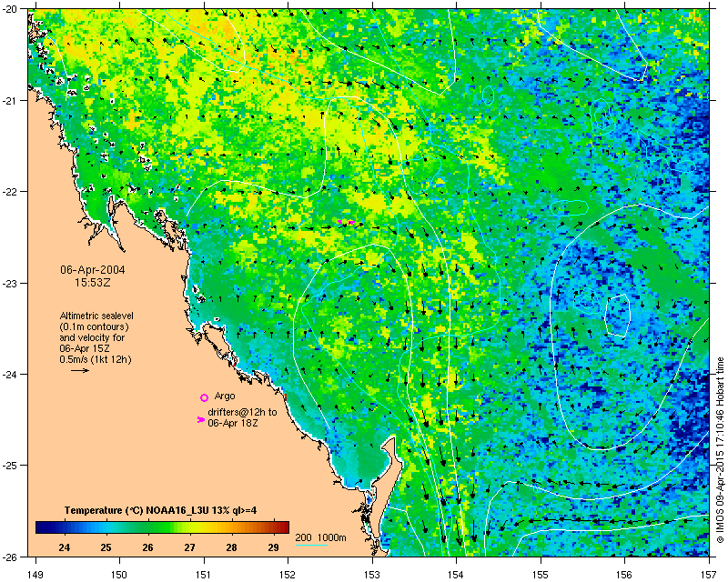
Task: Click the '06-Apr 15Z' caption line
Action: click(x=85, y=348)
